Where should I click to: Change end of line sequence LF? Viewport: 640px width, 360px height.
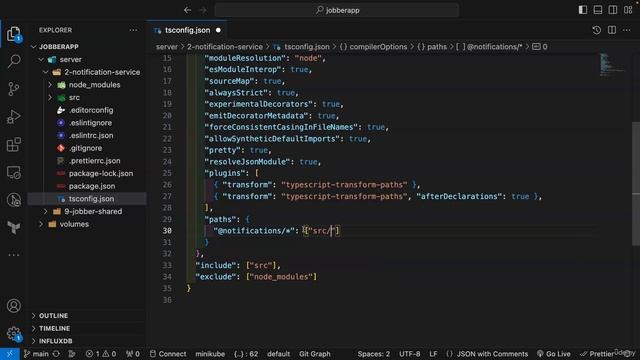(x=433, y=354)
